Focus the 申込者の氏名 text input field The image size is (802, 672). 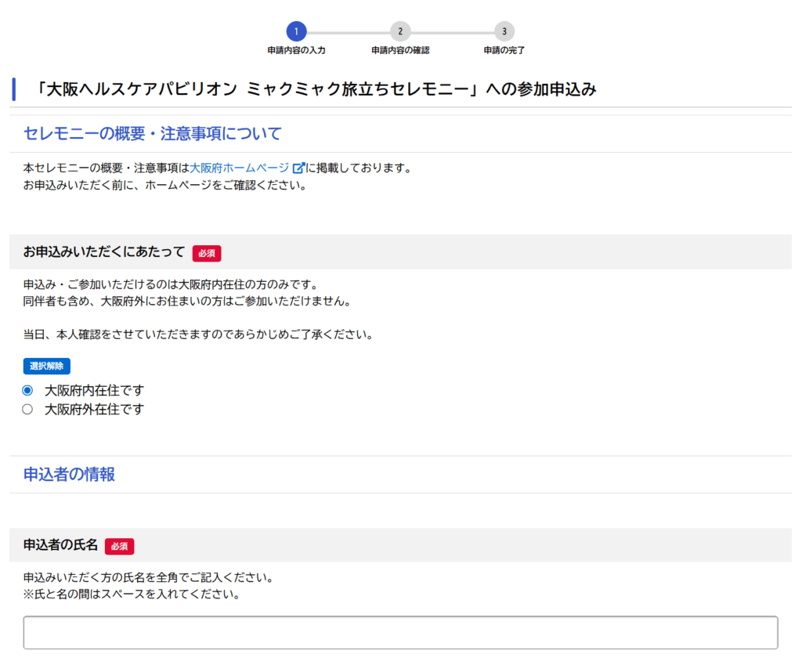[x=400, y=632]
